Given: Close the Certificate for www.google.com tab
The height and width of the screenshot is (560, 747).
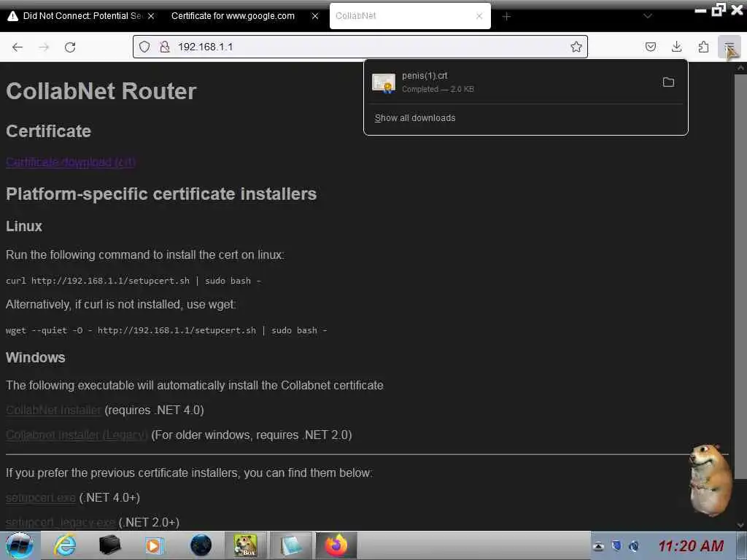Looking at the screenshot, I should (315, 16).
